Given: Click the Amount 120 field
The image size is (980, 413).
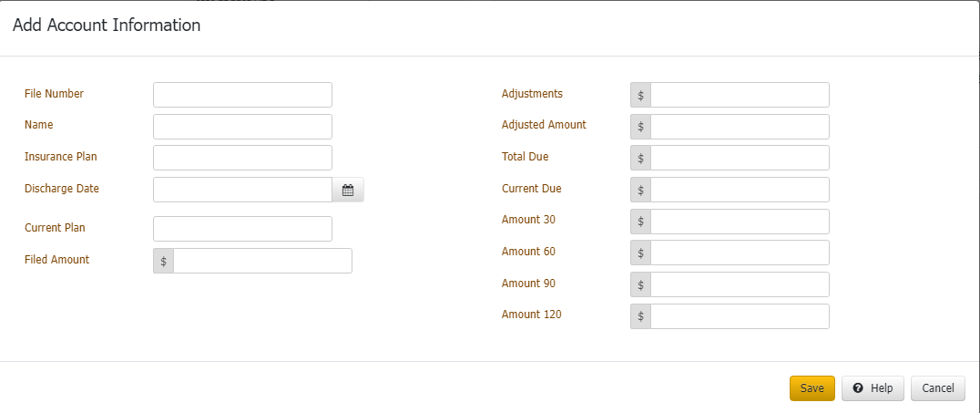Looking at the screenshot, I should [x=740, y=316].
